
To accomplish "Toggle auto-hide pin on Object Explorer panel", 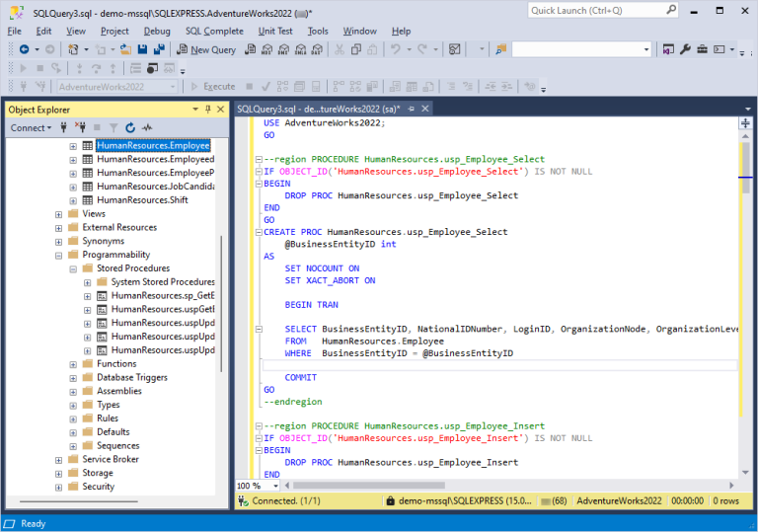I will tap(209, 110).
